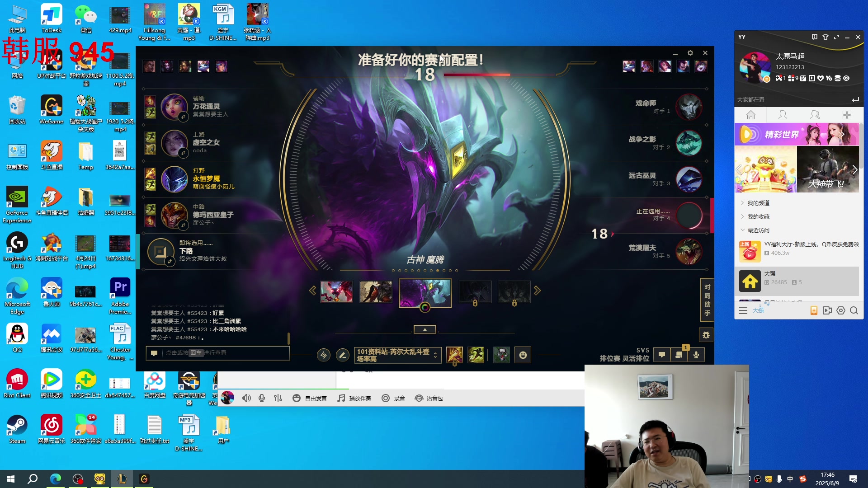Open WeGame desktop shortcut
Viewport: 868px width, 488px height.
click(x=52, y=110)
